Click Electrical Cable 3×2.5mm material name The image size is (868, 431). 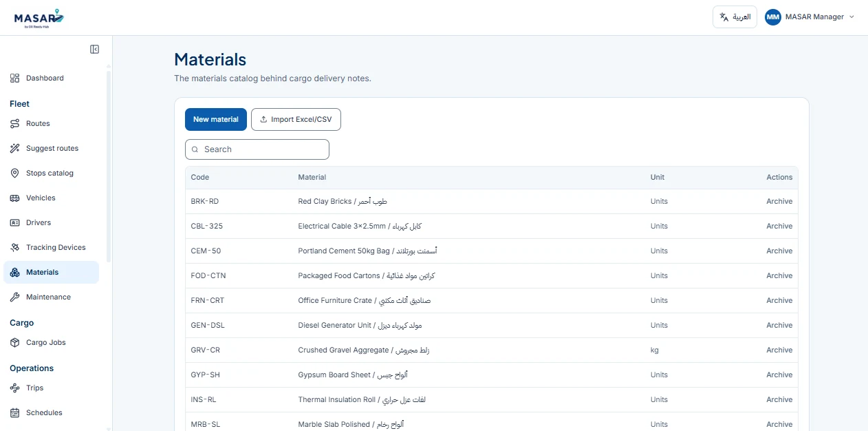[x=360, y=227]
